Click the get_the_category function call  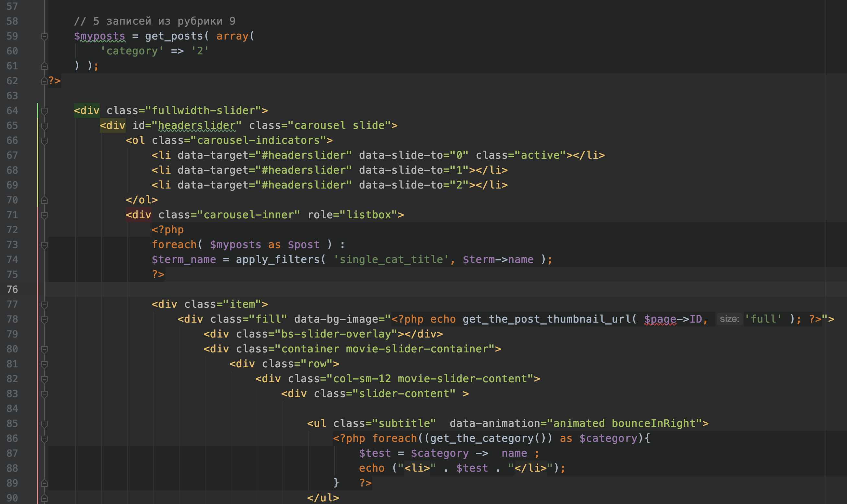point(482,438)
